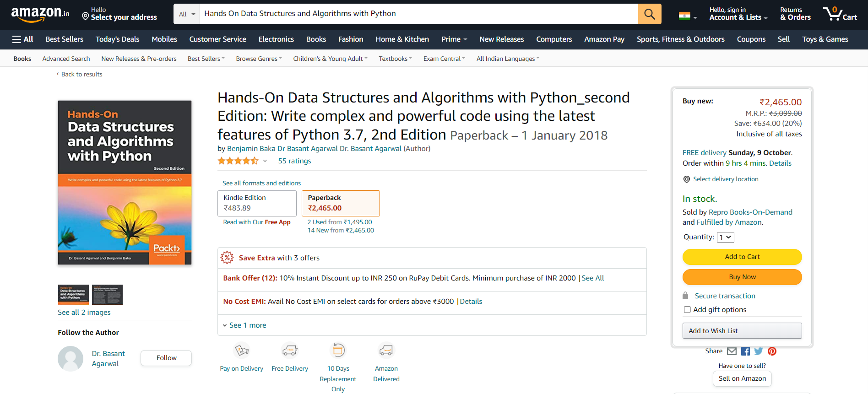Share on Pinterest icon

click(x=772, y=351)
